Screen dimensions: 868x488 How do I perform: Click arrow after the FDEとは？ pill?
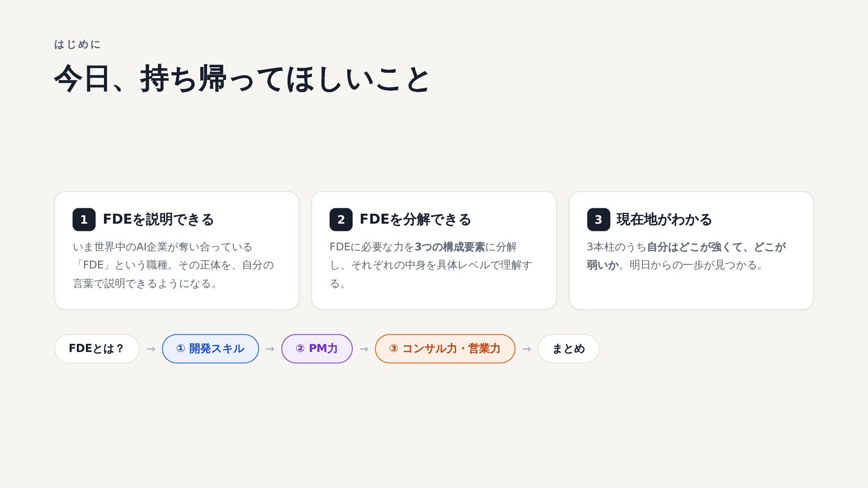(151, 349)
